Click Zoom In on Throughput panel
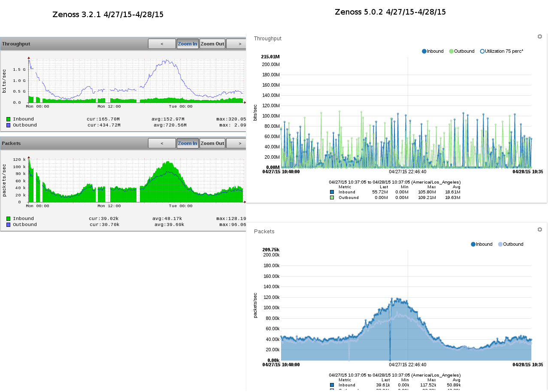This screenshot has width=548, height=392. 188,44
